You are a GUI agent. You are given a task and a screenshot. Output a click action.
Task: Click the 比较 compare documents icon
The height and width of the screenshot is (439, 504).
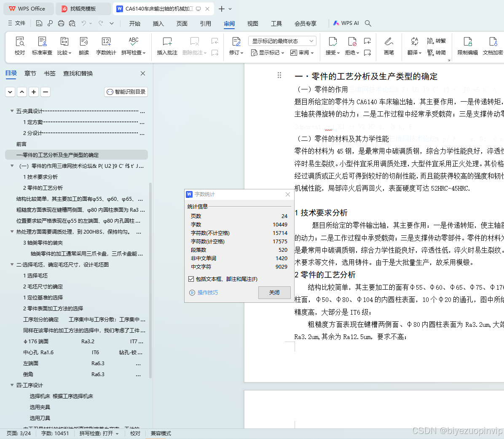point(64,46)
